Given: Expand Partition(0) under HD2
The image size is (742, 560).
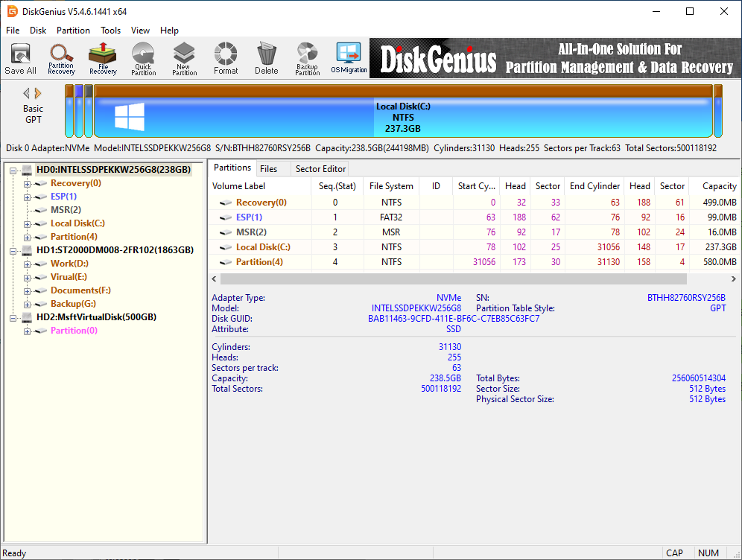Looking at the screenshot, I should coord(27,331).
